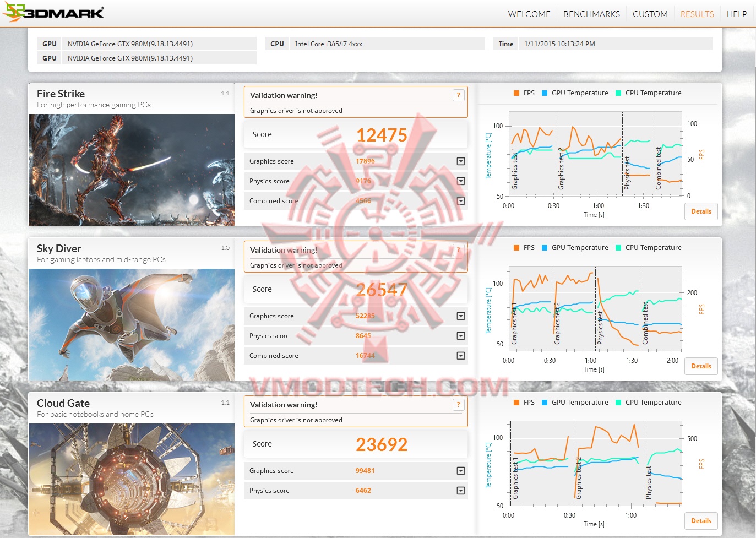The width and height of the screenshot is (756, 538).
Task: Expand Cloud Gate Physics score details
Action: coord(461,491)
